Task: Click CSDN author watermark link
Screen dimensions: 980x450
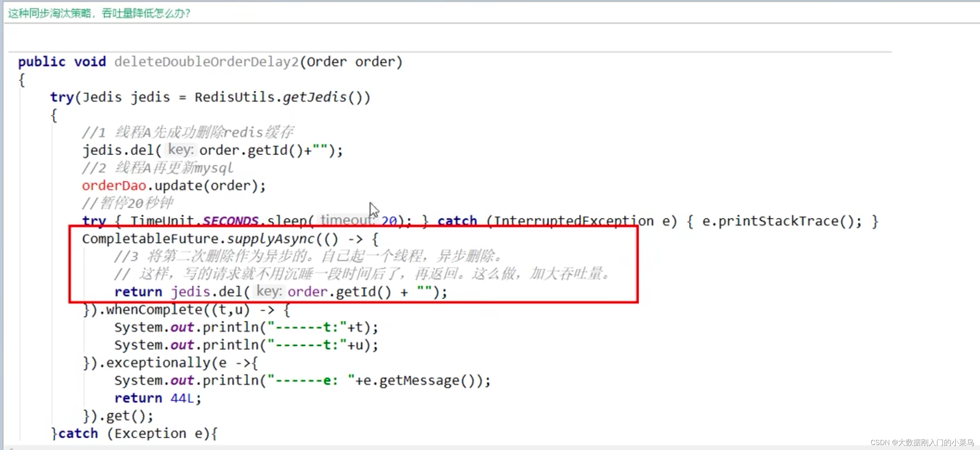Action: pyautogui.click(x=922, y=442)
